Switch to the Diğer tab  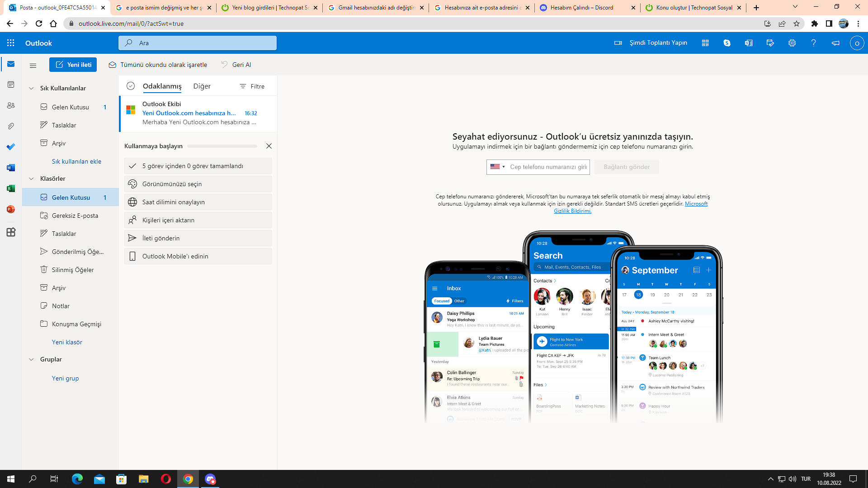(202, 86)
